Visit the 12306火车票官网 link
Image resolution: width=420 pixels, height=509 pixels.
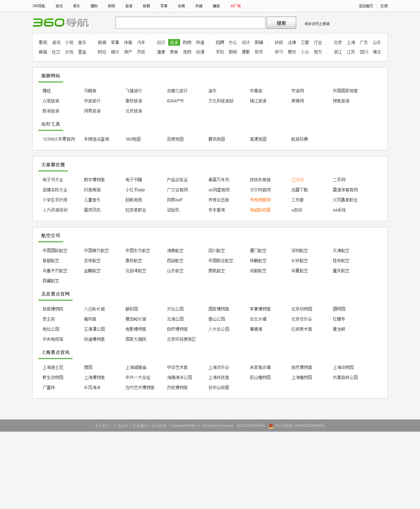(59, 139)
